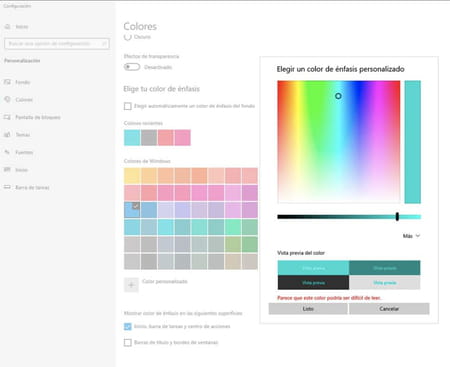This screenshot has height=367, width=450.
Task: Check Barras de título y bordes de ventanas
Action: (x=128, y=342)
